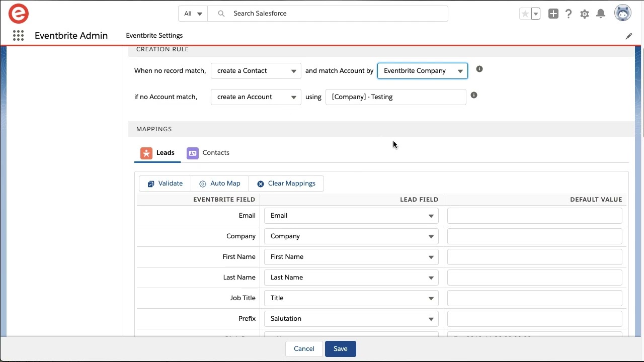Click the Save button
Screen dimensions: 644x362
click(341, 349)
